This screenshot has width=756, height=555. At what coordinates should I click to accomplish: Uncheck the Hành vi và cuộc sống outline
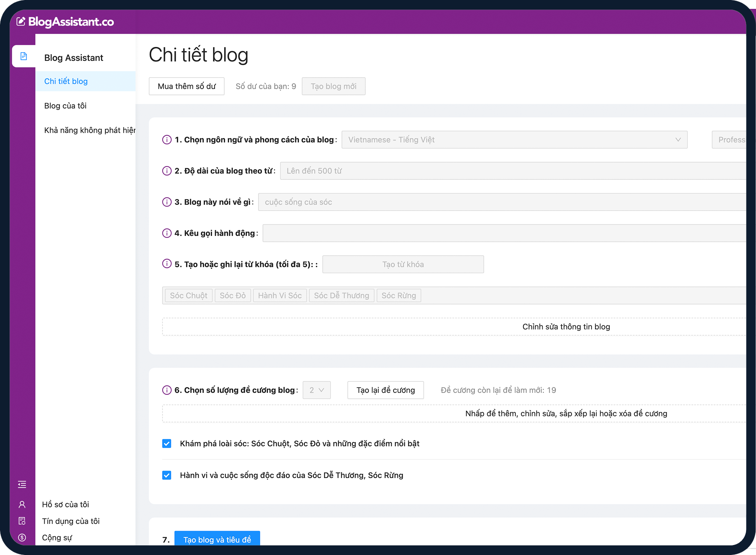click(167, 475)
